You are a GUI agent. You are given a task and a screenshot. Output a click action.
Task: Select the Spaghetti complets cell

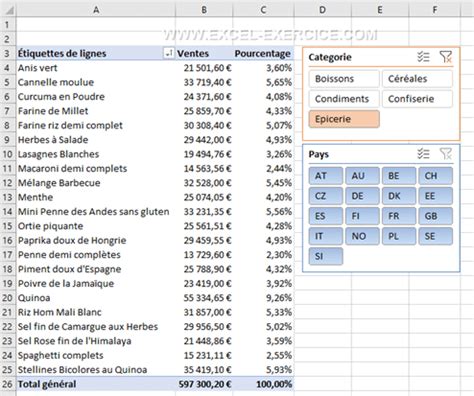[x=96, y=355]
